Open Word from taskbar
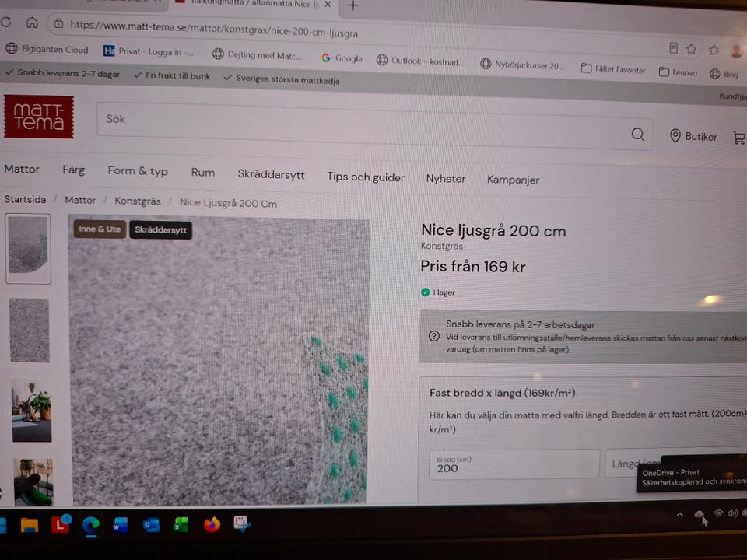Viewport: 747px width, 560px height. tap(121, 525)
